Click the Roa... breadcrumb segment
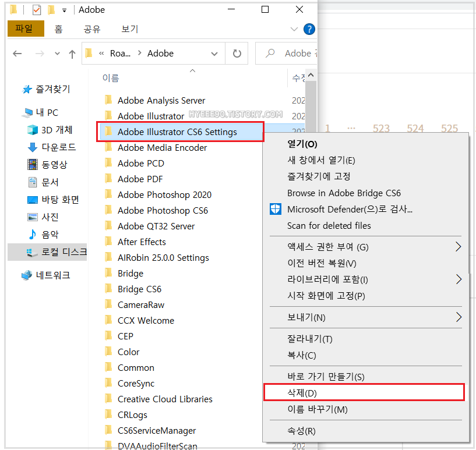476x450 pixels. [x=120, y=54]
